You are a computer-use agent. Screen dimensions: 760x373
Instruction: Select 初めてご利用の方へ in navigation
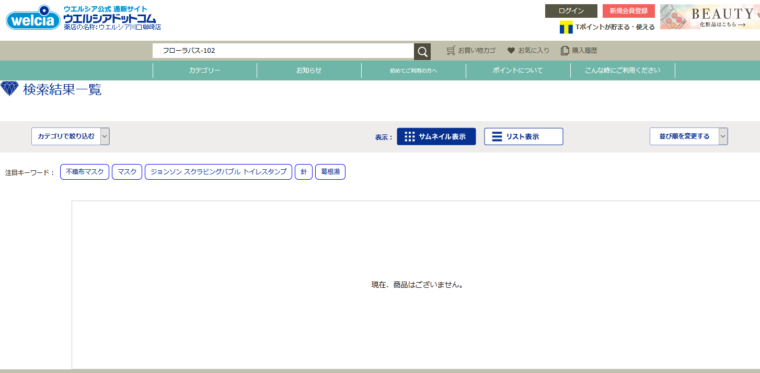413,71
